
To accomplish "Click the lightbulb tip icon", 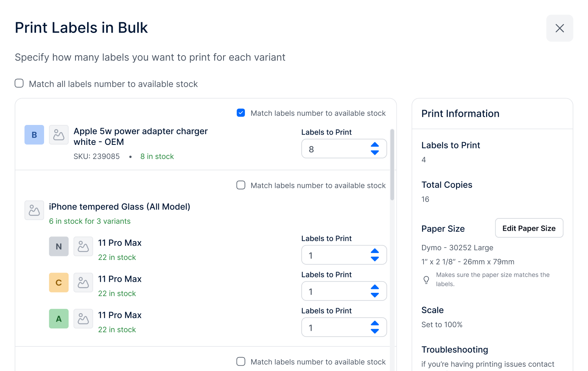I will (426, 280).
